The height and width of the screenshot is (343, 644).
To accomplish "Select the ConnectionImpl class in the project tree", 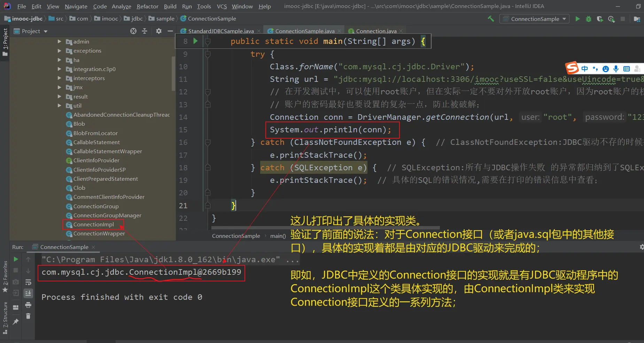I will tap(93, 225).
